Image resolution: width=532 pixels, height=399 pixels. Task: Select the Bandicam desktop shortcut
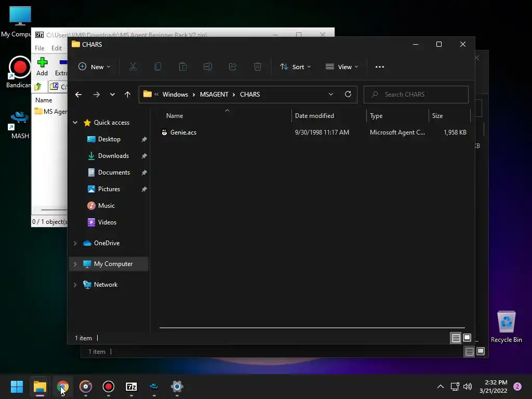[19, 72]
